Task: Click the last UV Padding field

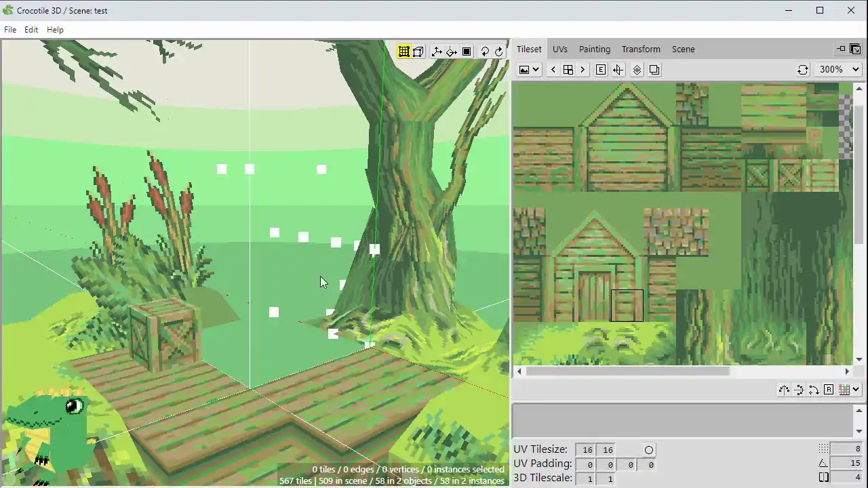Action: [x=647, y=464]
